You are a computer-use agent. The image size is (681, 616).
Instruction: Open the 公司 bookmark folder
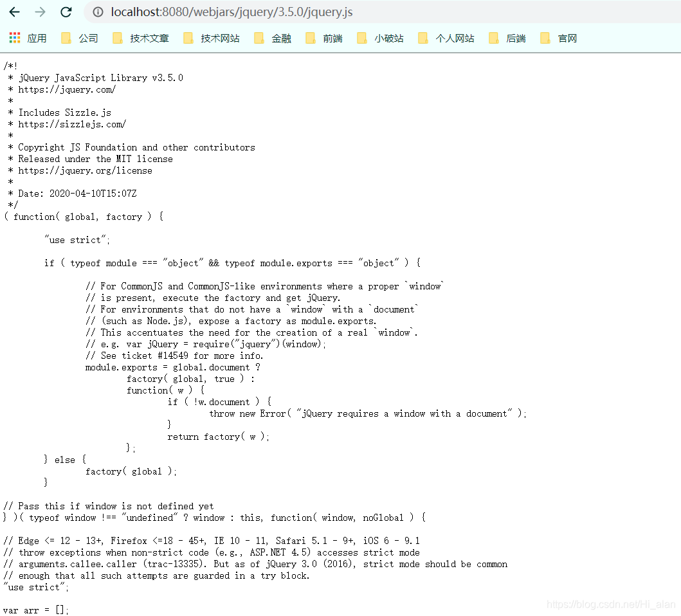pyautogui.click(x=80, y=38)
